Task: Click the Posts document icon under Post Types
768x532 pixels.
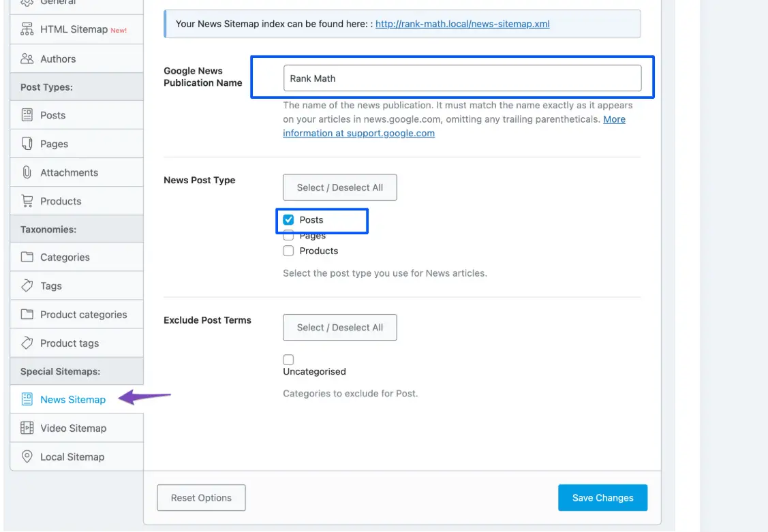Action: coord(27,115)
